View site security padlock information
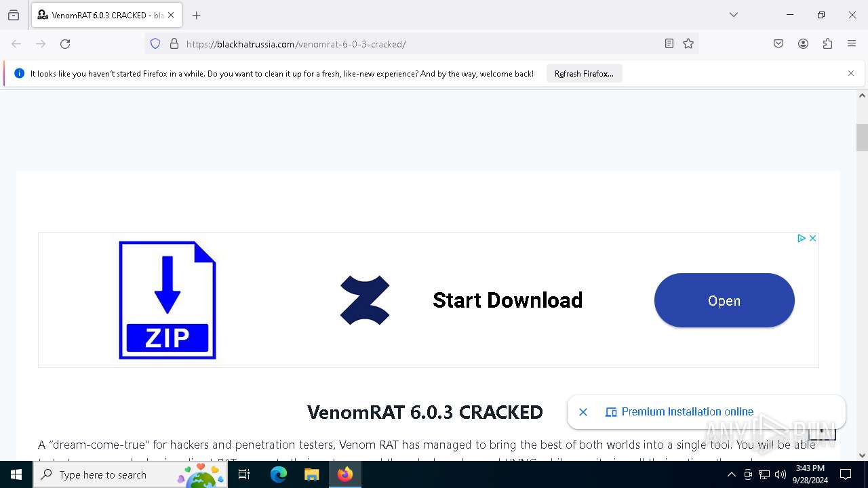868x488 pixels. click(x=174, y=44)
